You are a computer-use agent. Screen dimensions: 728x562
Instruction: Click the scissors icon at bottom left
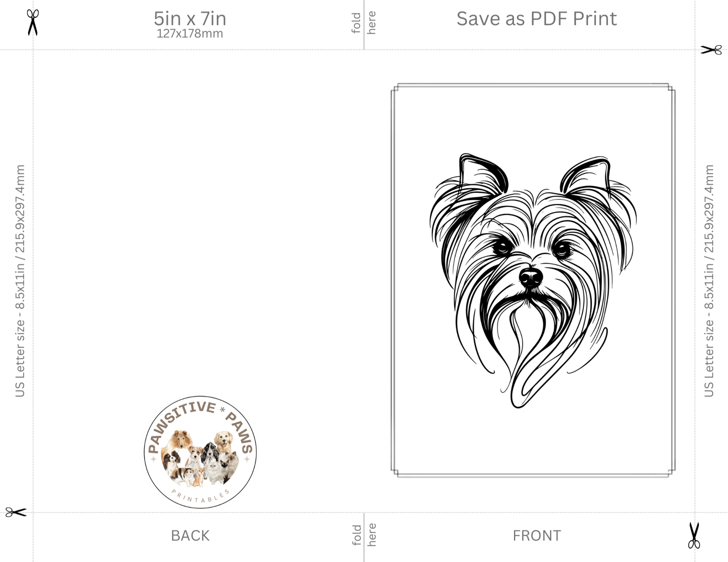point(16,512)
